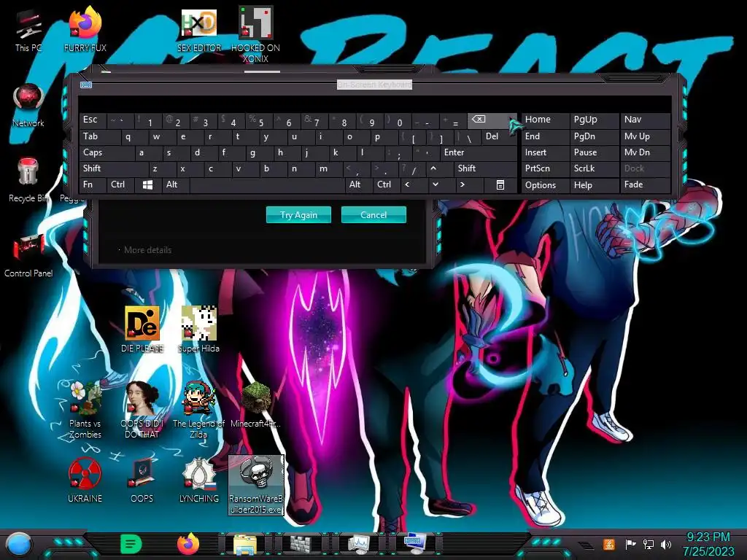Open the Network desktop icon
The width and height of the screenshot is (747, 560).
pyautogui.click(x=28, y=105)
